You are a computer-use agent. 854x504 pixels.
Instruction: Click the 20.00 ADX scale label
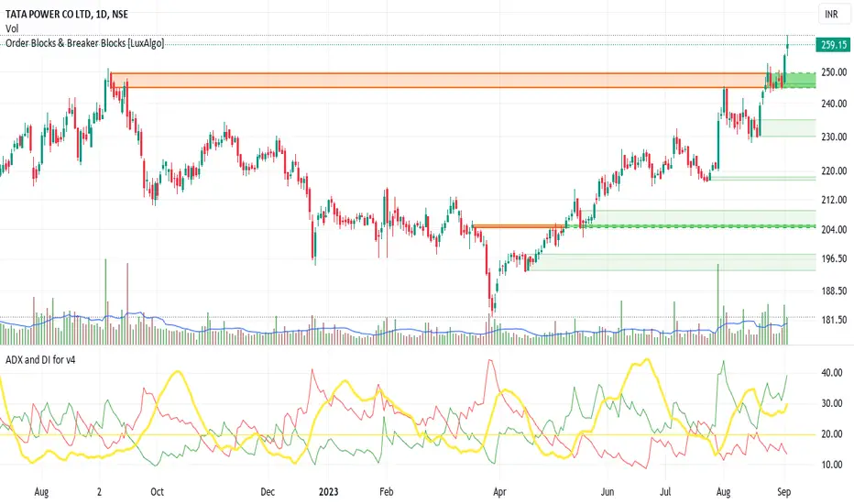pos(832,434)
